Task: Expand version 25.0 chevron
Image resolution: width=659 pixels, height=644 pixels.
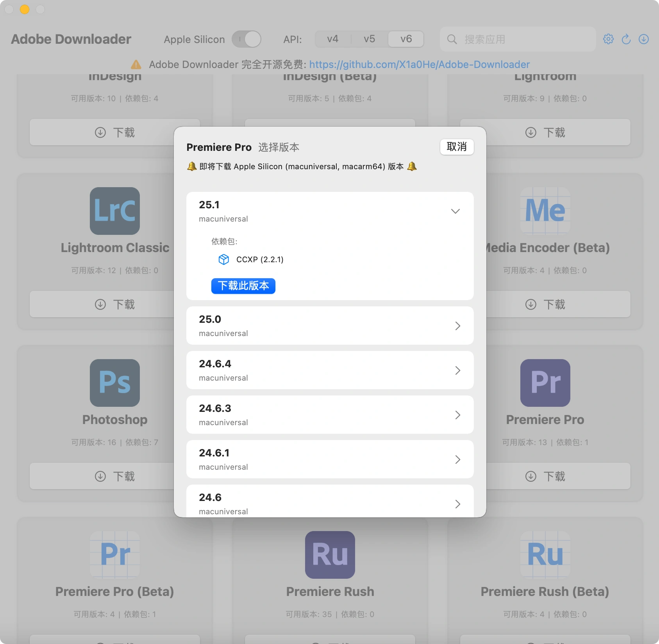Action: tap(458, 326)
